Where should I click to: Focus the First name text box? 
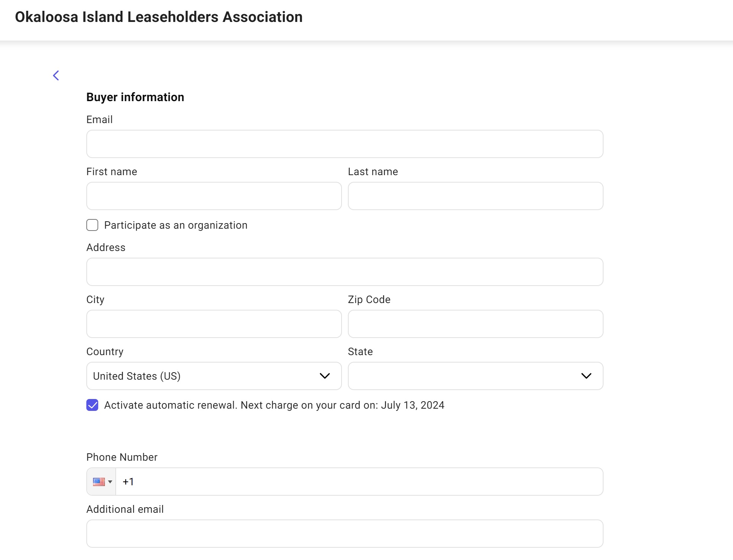(214, 196)
